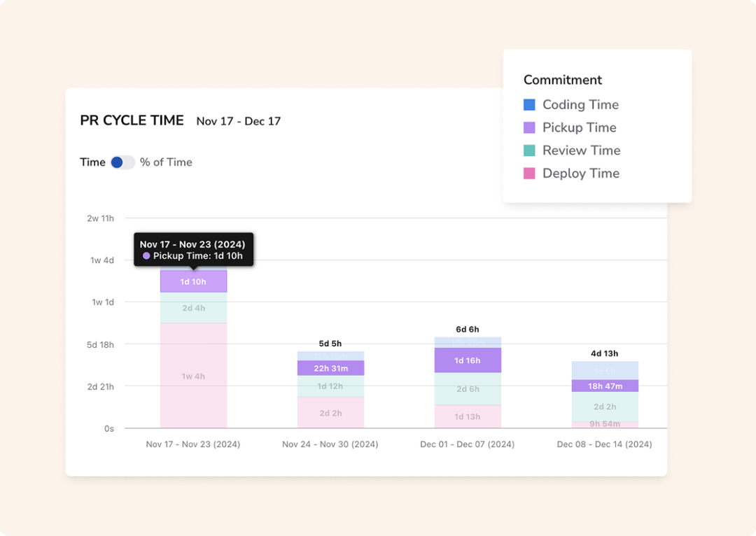Click the 22h 31m purple segment in the second bar
The height and width of the screenshot is (536, 756).
tap(330, 367)
